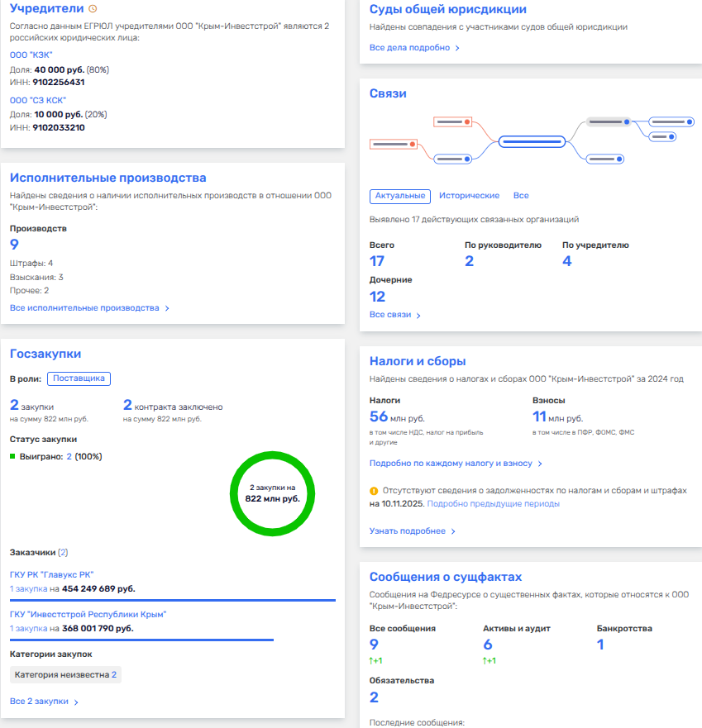
Task: Click the clock icon next to Учредители
Action: 93,9
